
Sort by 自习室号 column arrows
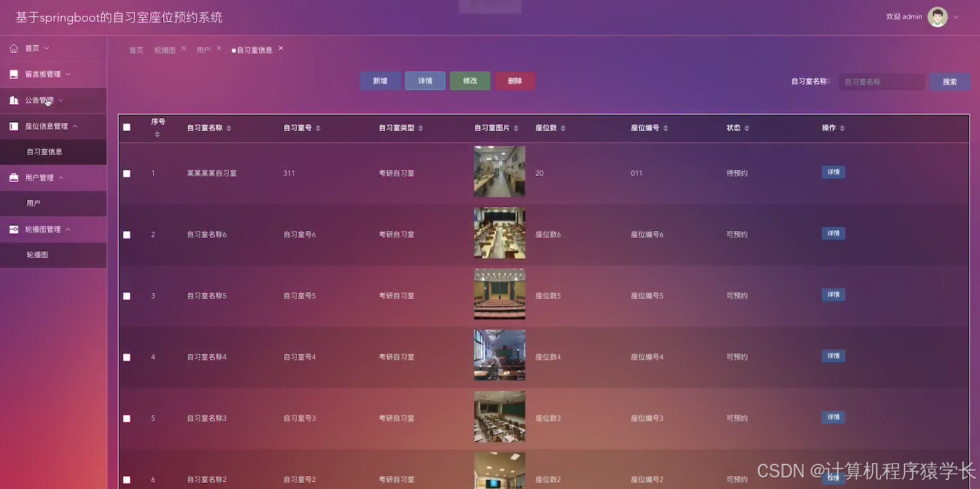tap(318, 128)
